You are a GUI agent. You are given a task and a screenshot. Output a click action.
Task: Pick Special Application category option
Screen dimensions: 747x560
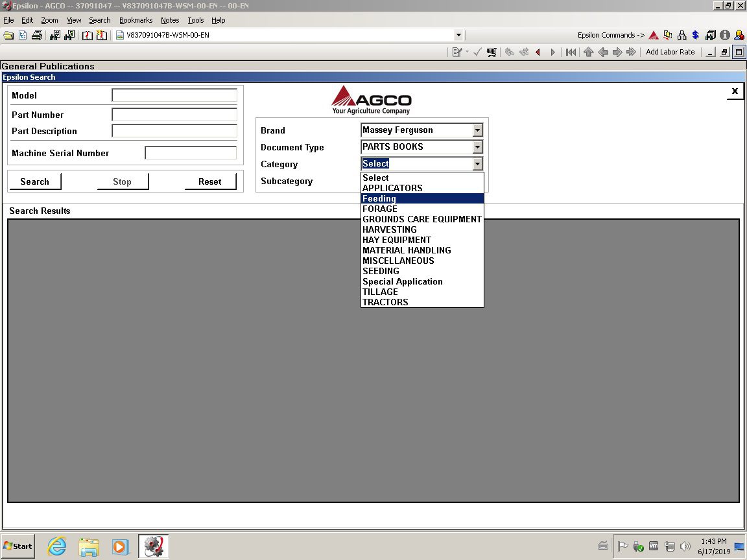[x=422, y=281]
